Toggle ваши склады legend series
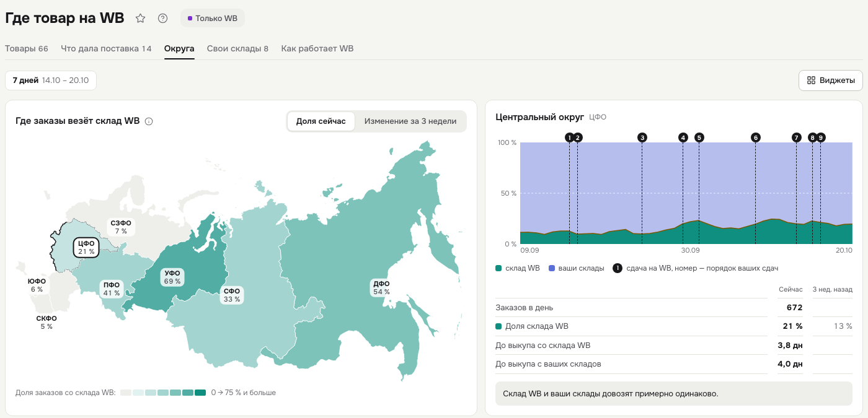The image size is (868, 418). (x=577, y=268)
